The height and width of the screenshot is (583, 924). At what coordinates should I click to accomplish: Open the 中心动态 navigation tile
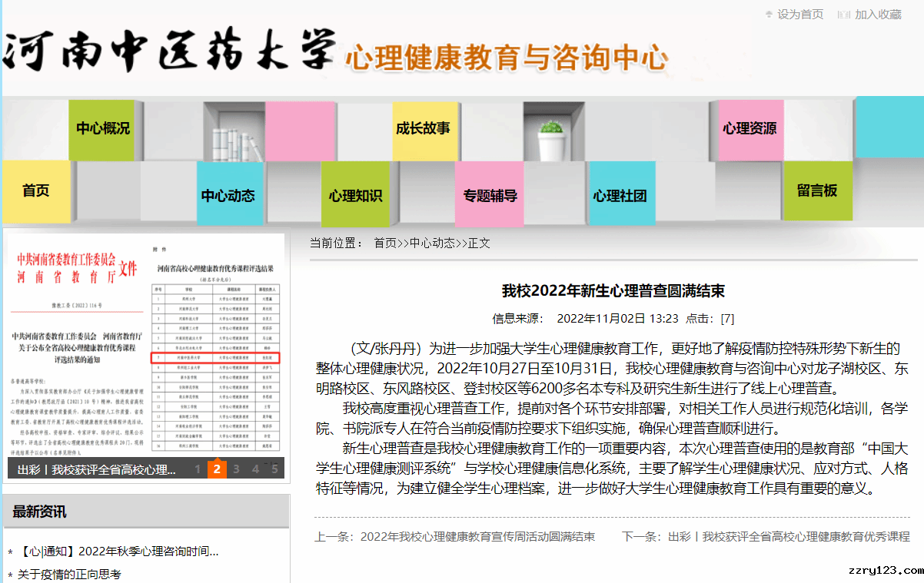[228, 196]
